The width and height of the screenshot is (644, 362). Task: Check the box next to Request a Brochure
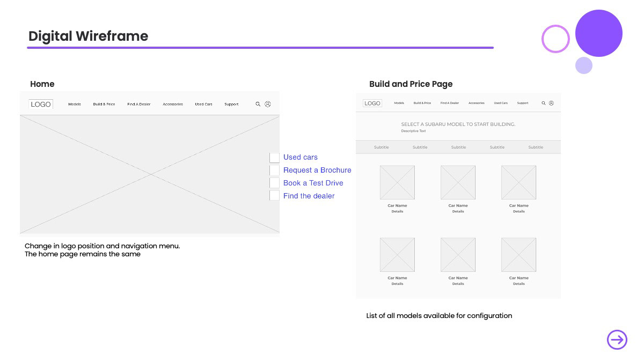pos(274,170)
